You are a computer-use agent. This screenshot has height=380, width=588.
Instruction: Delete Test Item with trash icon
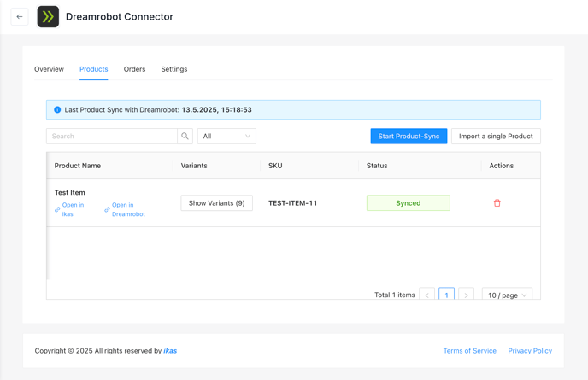click(x=497, y=202)
